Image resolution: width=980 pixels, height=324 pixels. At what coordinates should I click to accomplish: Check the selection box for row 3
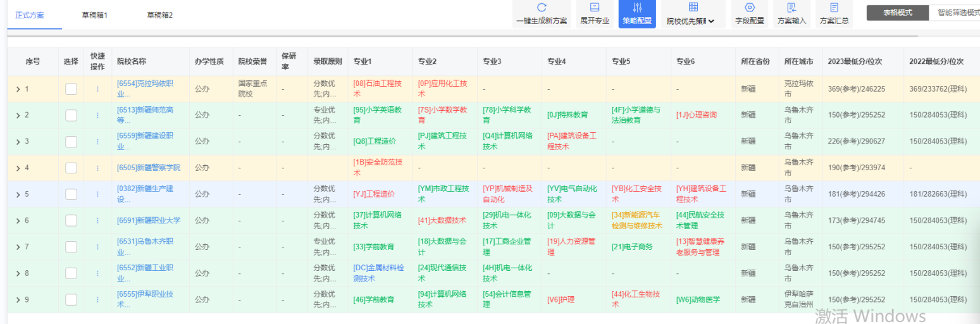click(71, 142)
